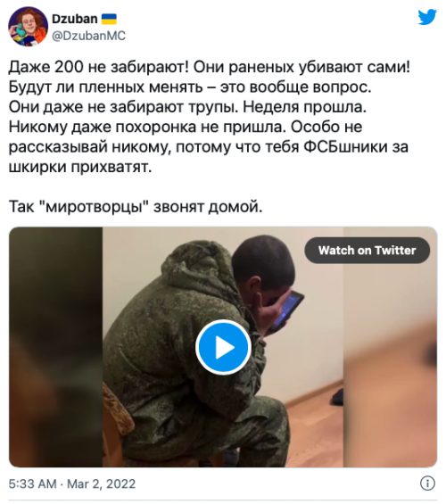This screenshot has height=504, width=446.
Task: Open the Dzuban display name link
Action: 75,19
